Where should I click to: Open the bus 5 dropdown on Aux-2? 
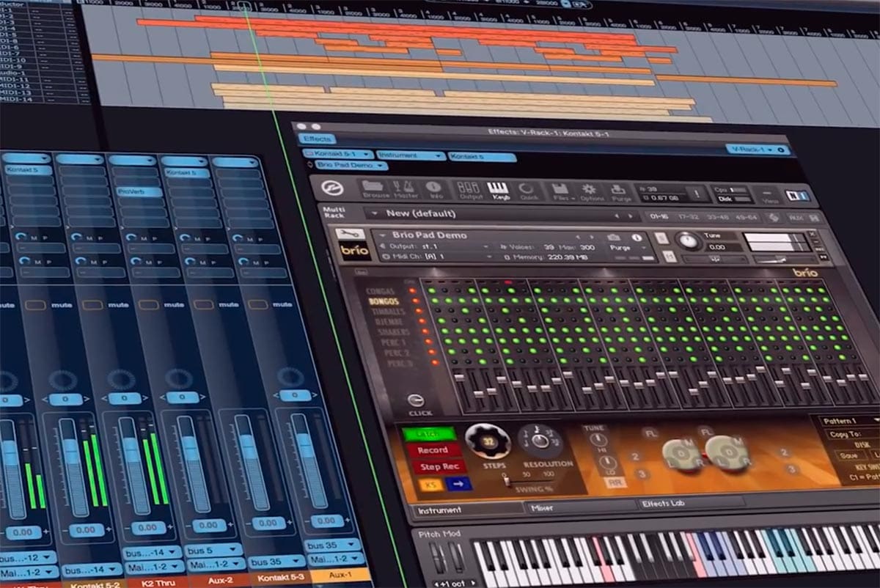[213, 551]
